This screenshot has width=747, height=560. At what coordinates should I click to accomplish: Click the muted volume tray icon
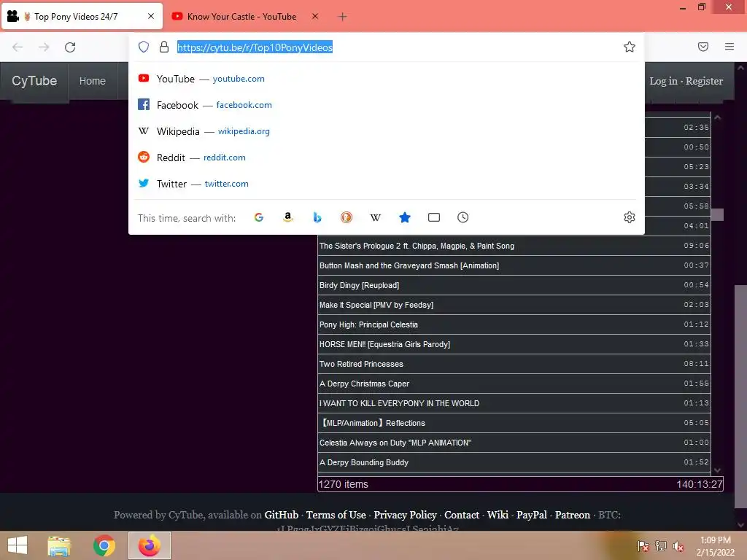(x=678, y=546)
